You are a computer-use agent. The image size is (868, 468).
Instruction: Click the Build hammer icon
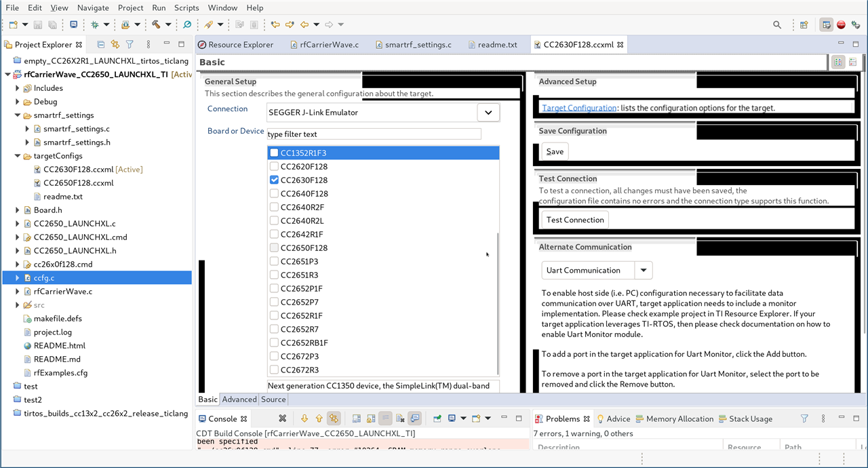point(156,24)
